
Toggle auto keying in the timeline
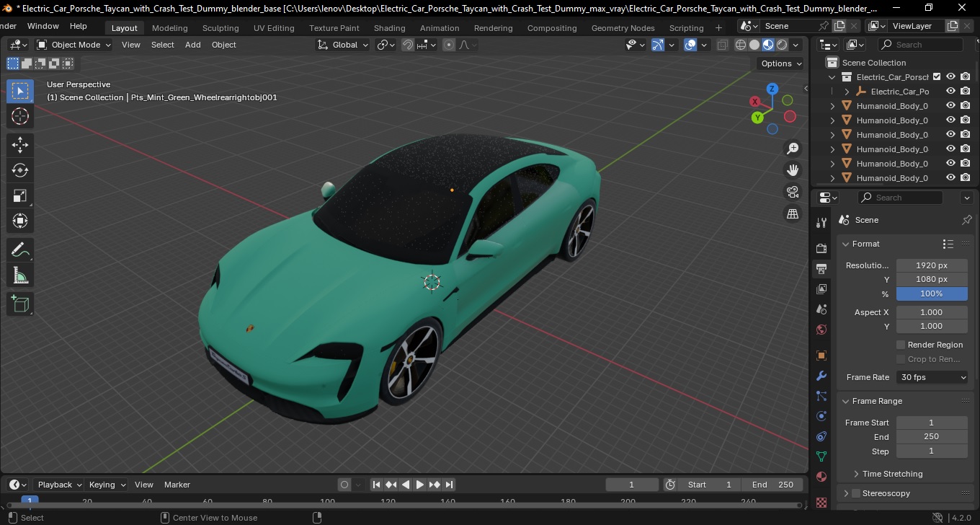[x=344, y=485]
